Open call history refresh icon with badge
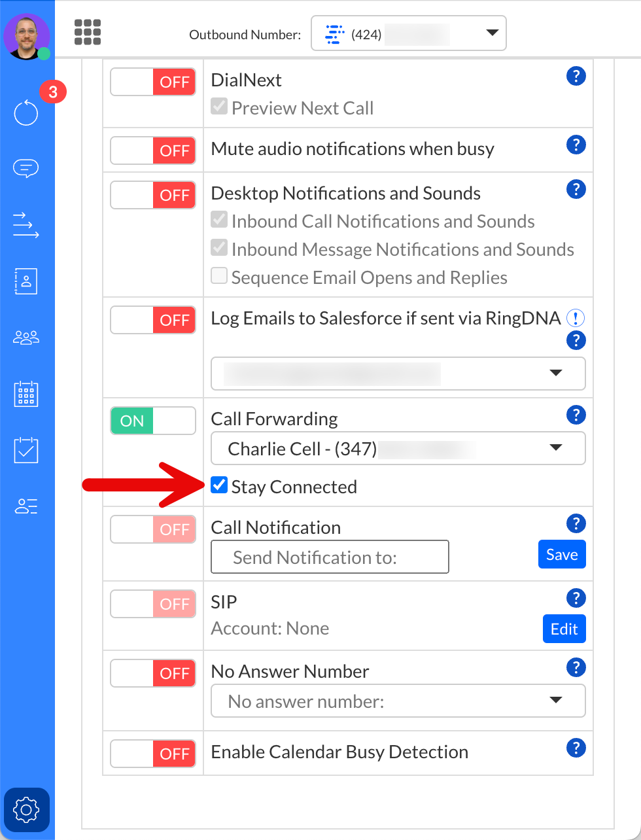Screen dimensions: 641x840 click(26, 113)
